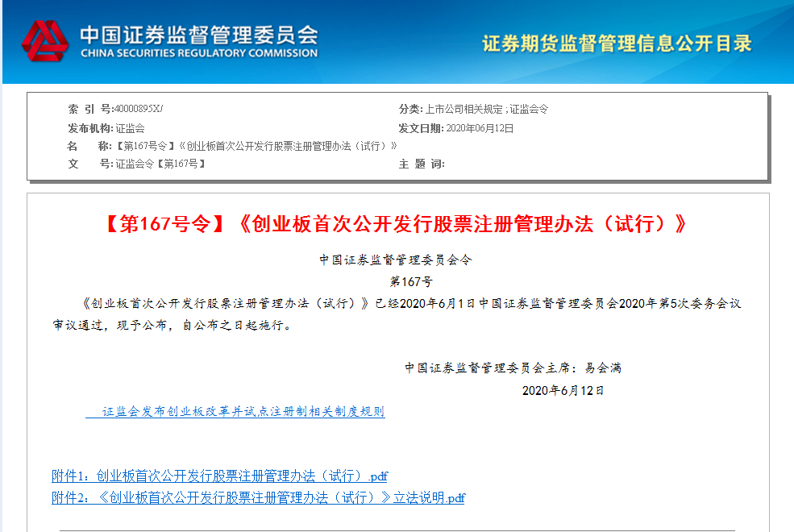Click the centered 第167号 line
Viewport: 794px width, 532px height.
pos(411,281)
